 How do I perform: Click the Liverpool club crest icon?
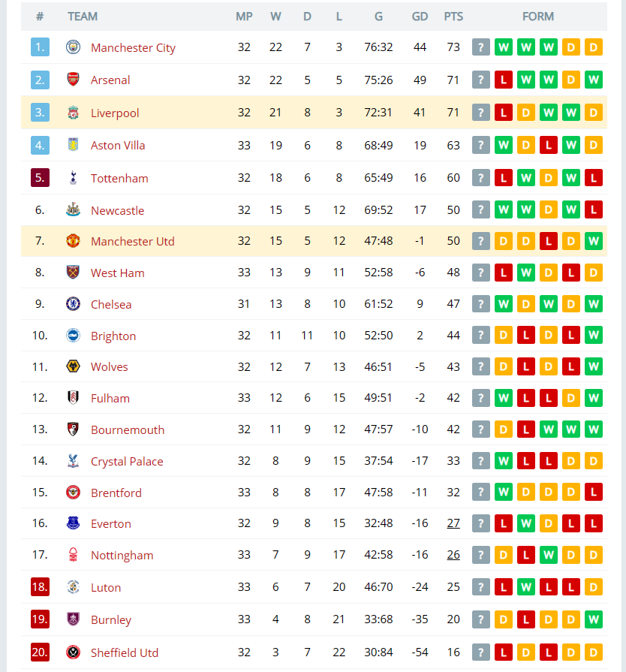point(74,113)
